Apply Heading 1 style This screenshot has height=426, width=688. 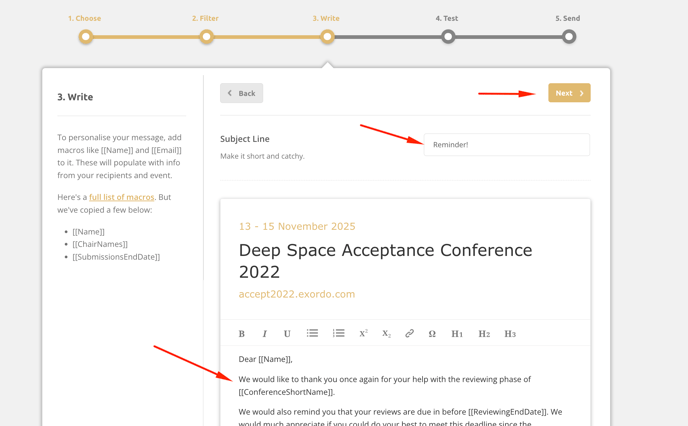(x=457, y=334)
